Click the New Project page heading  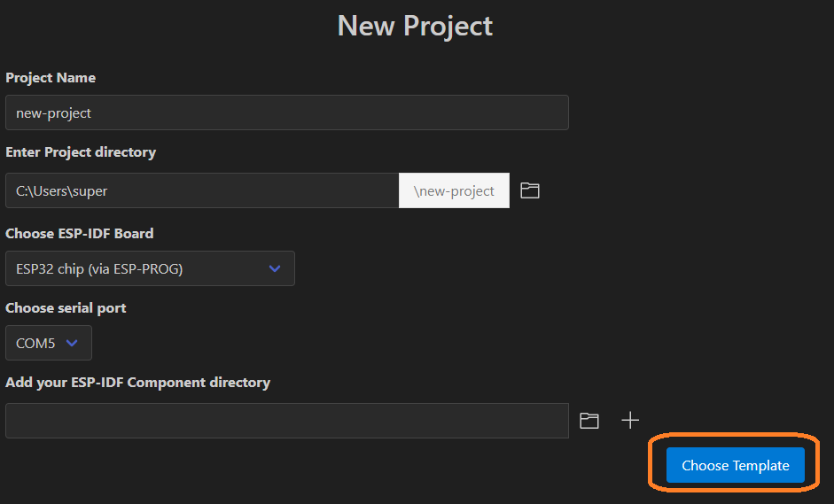tap(415, 26)
